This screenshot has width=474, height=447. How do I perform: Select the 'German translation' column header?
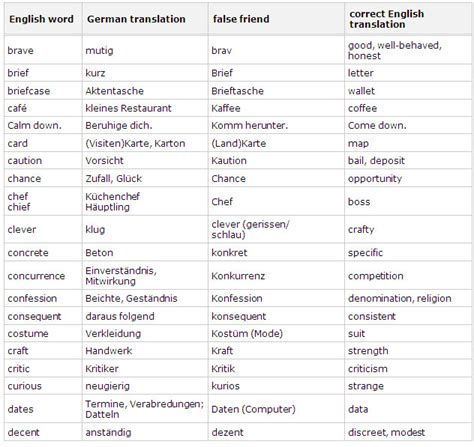click(x=136, y=19)
